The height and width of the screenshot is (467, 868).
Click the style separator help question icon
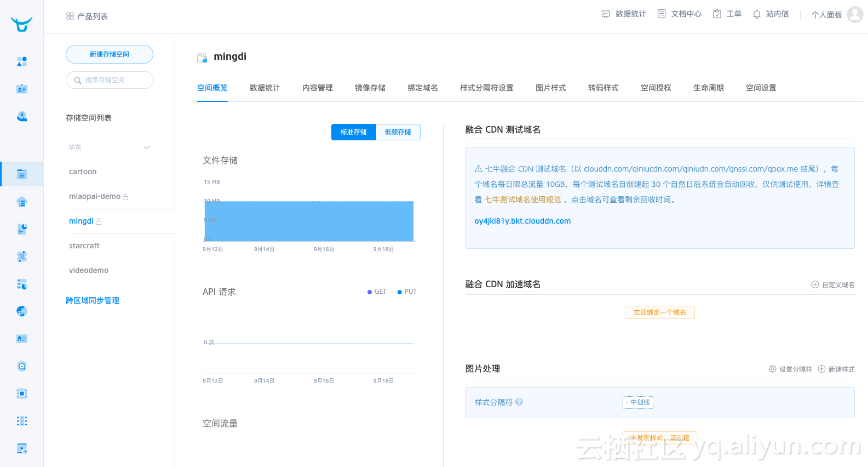[519, 402]
